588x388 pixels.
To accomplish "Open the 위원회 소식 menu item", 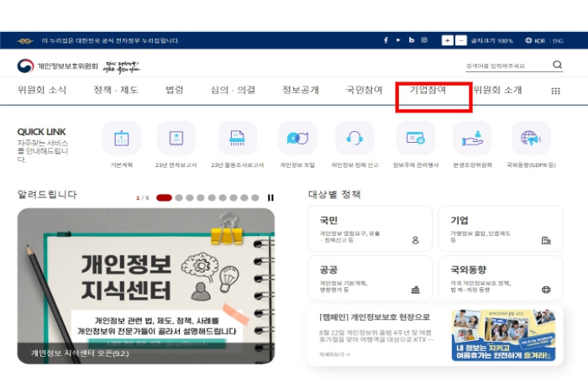I will 42,90.
